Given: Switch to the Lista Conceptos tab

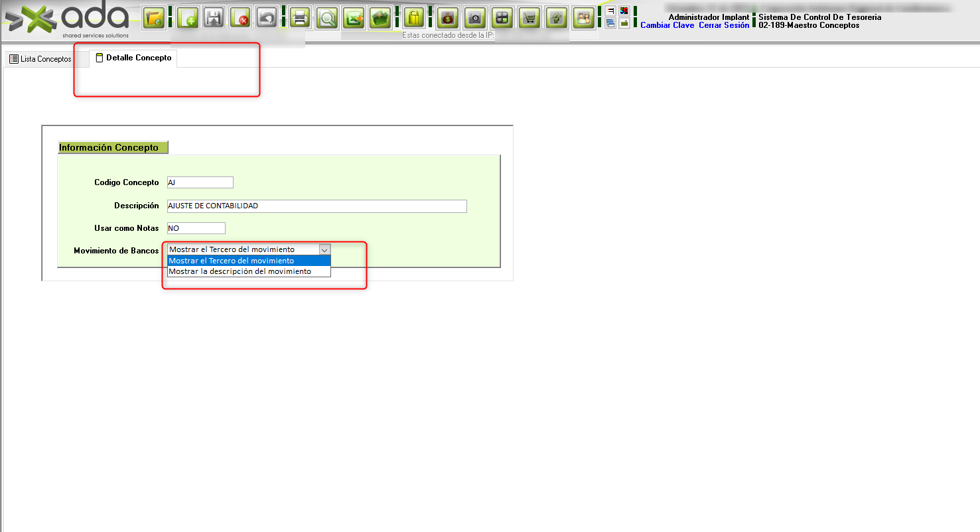Looking at the screenshot, I should coord(40,59).
